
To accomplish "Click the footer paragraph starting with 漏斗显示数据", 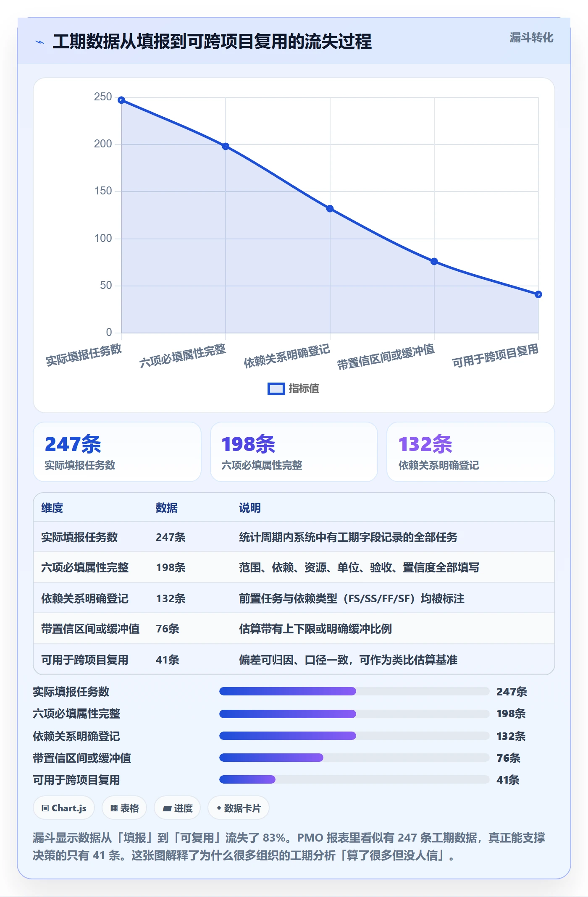I will pyautogui.click(x=289, y=847).
